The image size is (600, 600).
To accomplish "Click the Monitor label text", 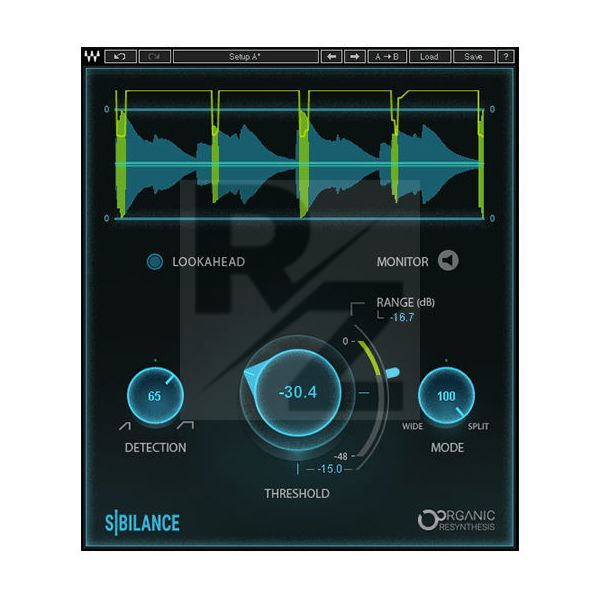I will pos(403,262).
